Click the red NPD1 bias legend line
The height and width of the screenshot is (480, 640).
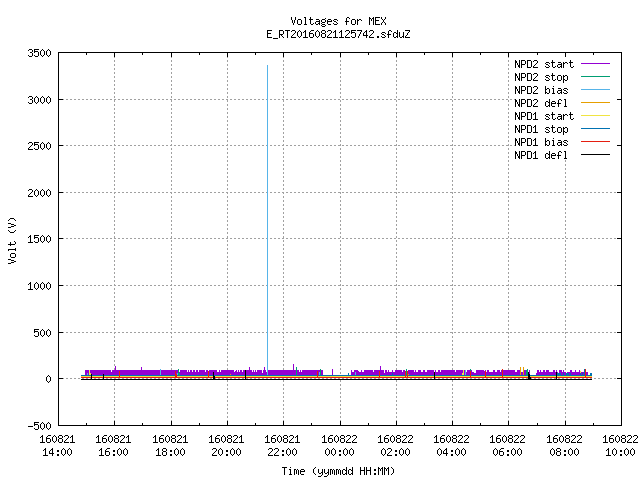click(x=596, y=142)
